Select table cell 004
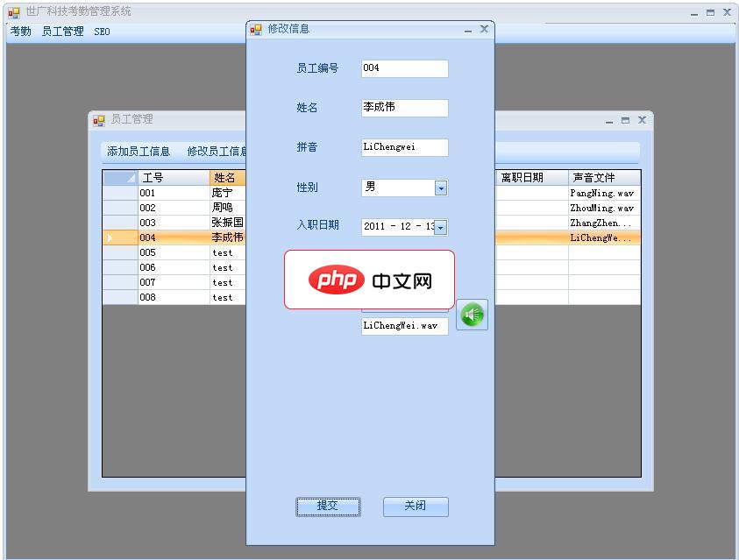 point(174,237)
